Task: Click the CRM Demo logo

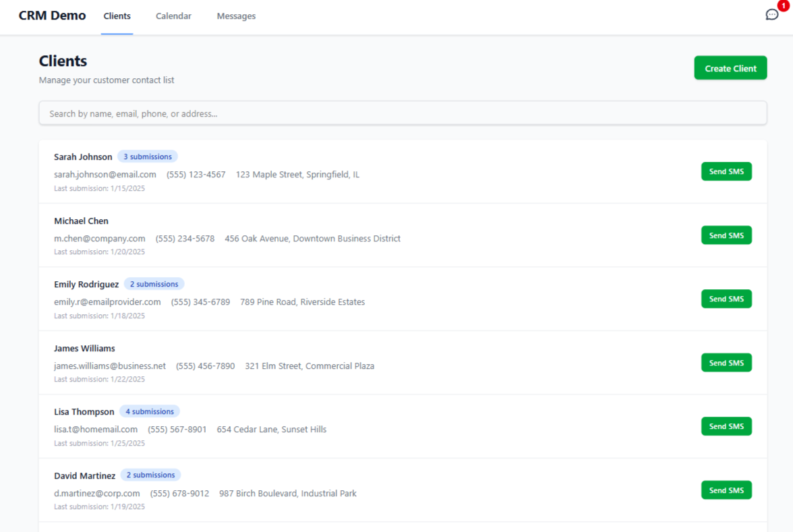Action: pos(52,15)
